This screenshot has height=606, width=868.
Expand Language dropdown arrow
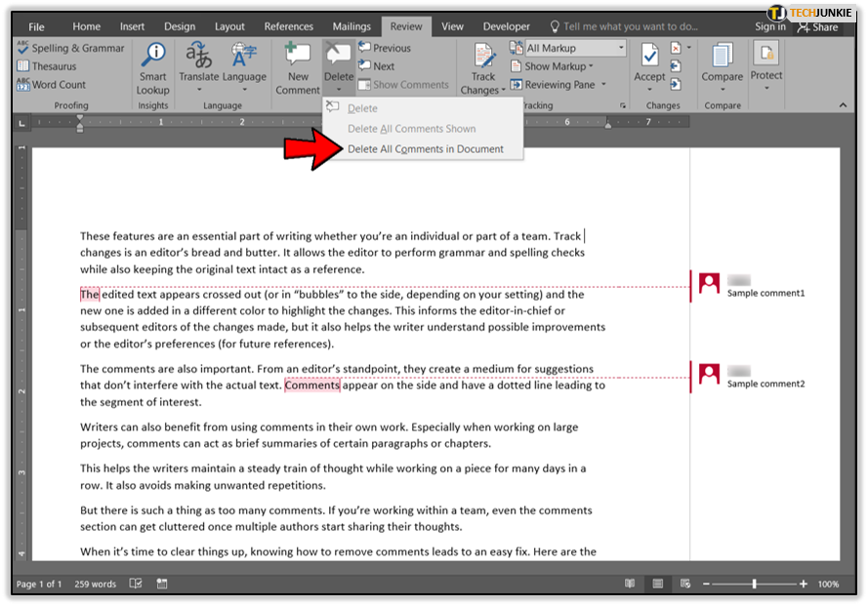click(244, 90)
